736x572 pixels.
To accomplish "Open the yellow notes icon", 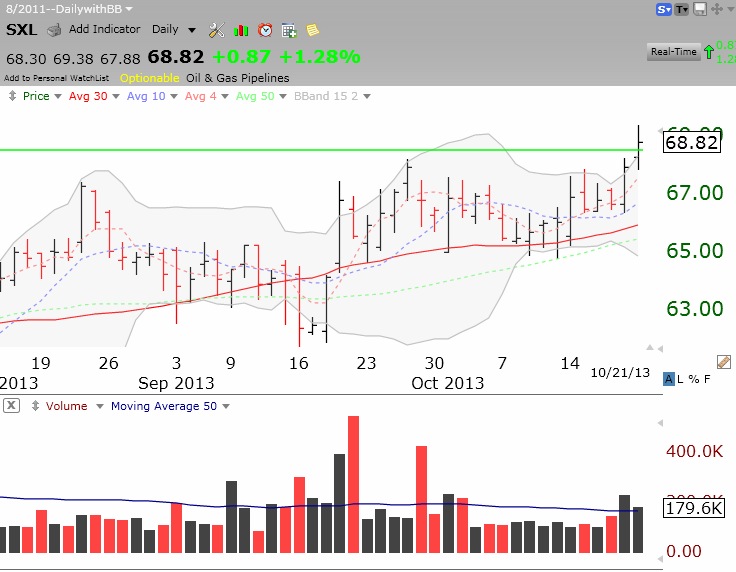I will click(x=312, y=30).
